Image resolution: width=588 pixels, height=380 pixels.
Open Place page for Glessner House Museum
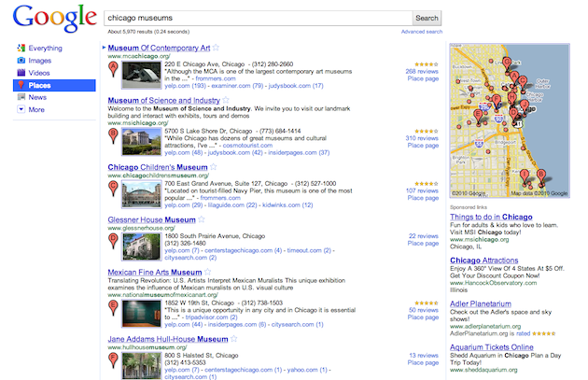click(423, 243)
